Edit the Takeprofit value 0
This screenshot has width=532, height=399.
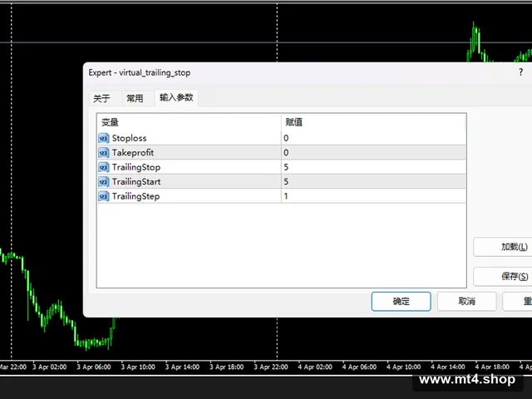tap(373, 153)
